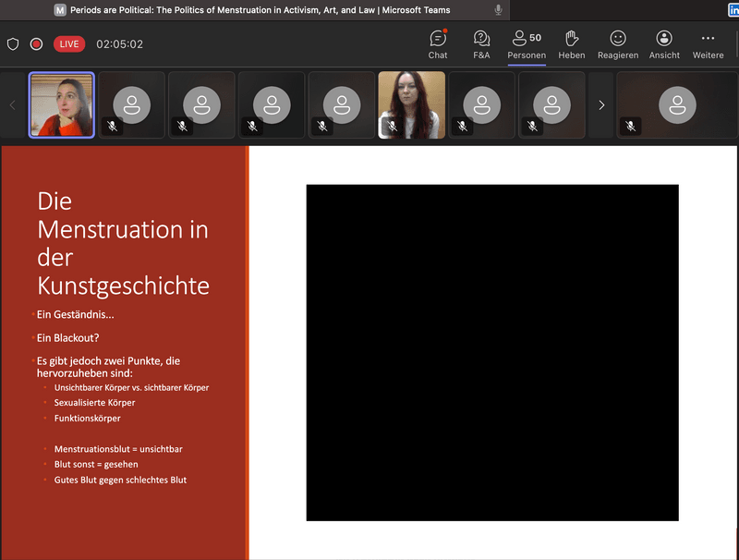The width and height of the screenshot is (739, 560).
Task: Select the red-haired participant's video tile
Action: (411, 104)
